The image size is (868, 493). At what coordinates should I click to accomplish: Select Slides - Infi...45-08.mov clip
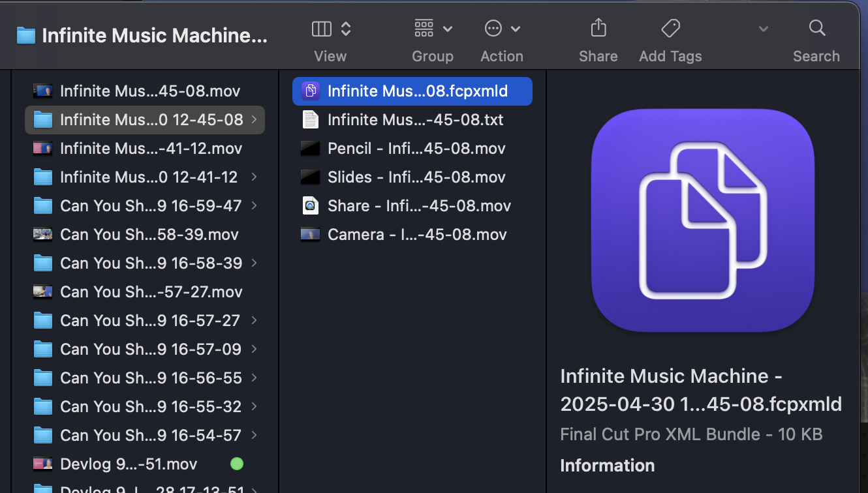pos(416,177)
